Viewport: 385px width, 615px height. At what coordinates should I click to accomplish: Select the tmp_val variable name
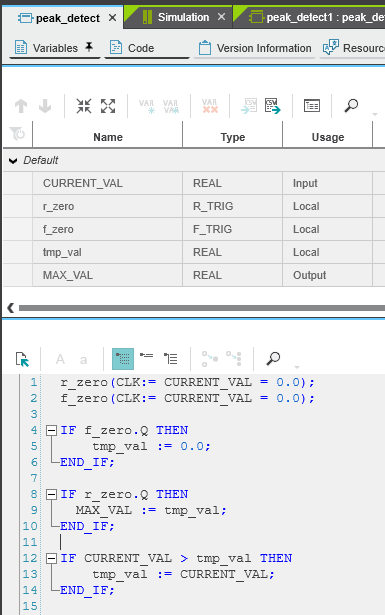(62, 252)
